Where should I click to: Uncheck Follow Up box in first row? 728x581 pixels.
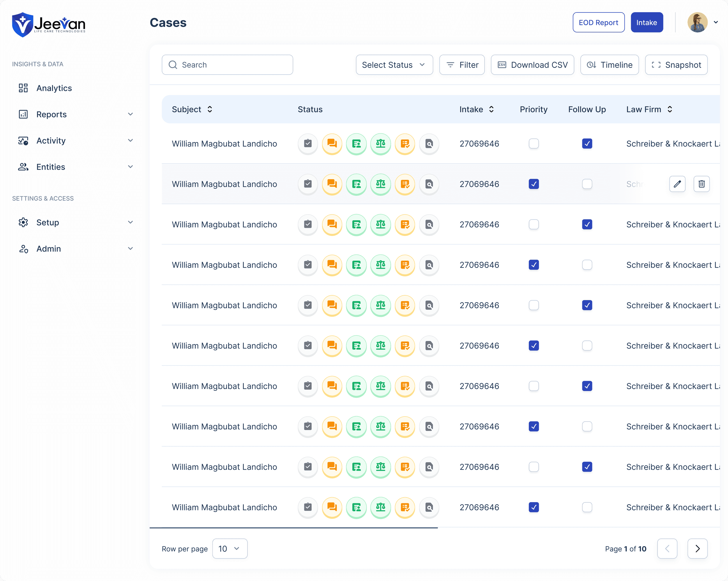coord(587,144)
